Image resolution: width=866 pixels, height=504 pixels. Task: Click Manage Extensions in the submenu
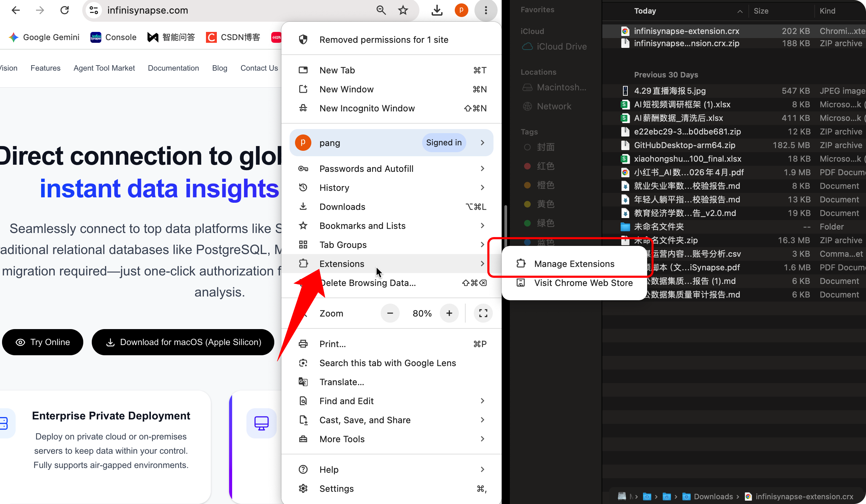coord(574,264)
